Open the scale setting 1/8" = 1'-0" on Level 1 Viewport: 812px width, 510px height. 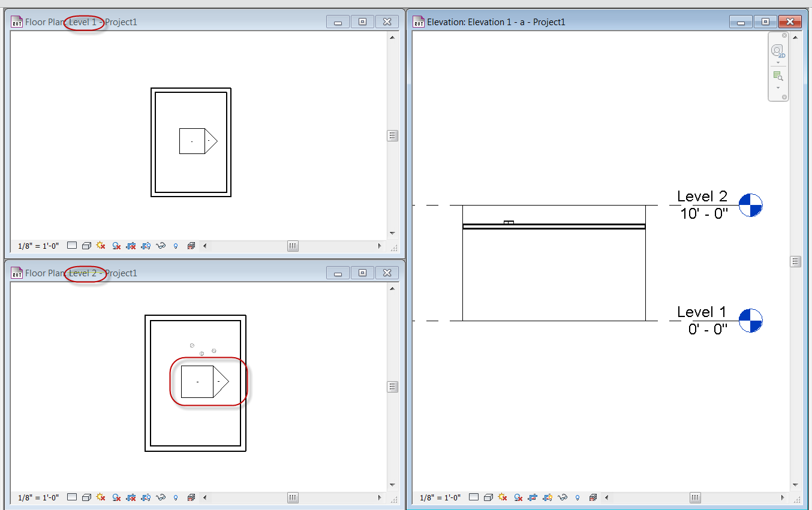click(37, 245)
